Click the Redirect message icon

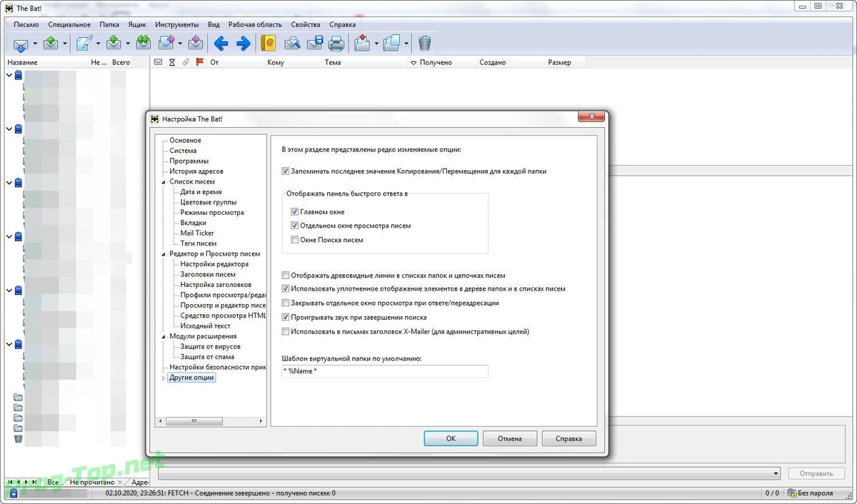click(x=194, y=44)
